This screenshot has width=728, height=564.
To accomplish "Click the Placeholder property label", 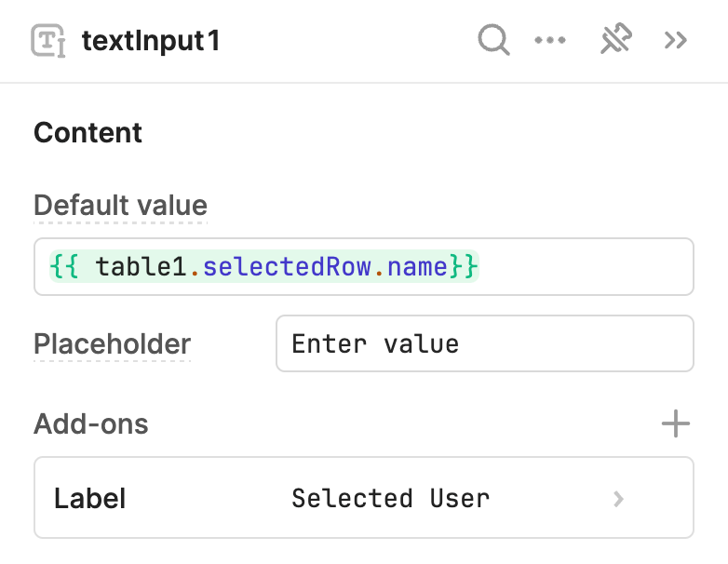I will (x=112, y=344).
